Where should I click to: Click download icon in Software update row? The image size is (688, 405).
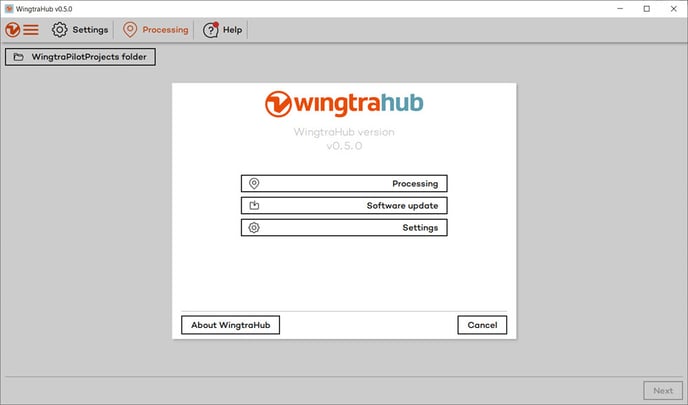pyautogui.click(x=254, y=205)
